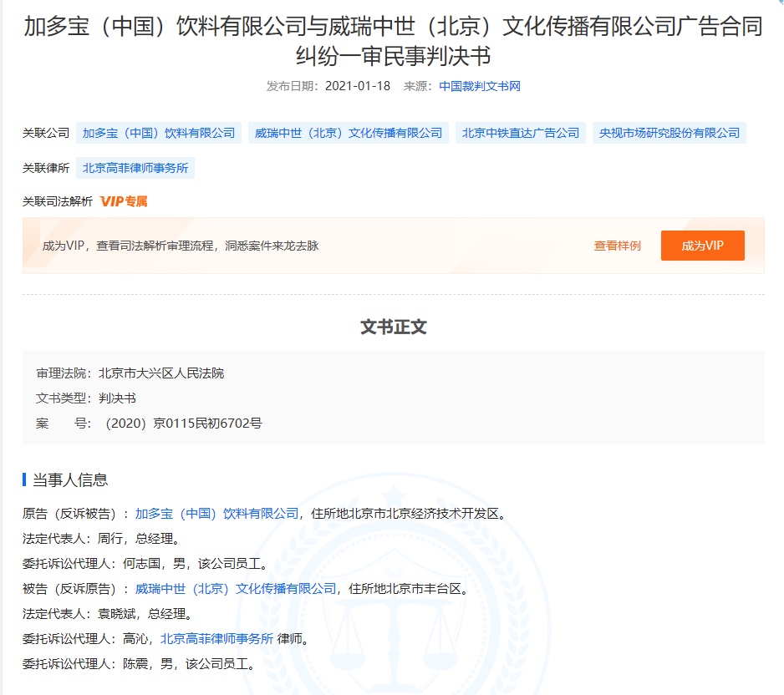Open 北京高菲律师事务所 in 关联律所 row
The image size is (784, 695).
point(134,168)
